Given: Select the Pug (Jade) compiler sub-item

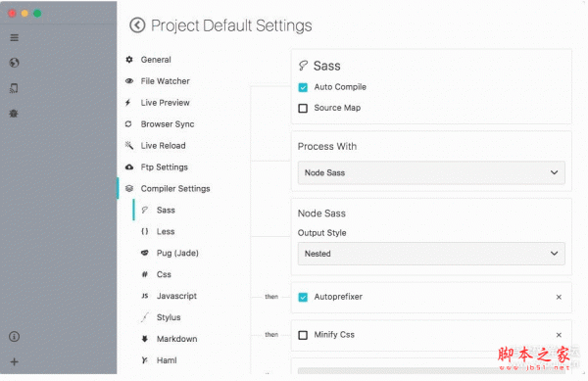Looking at the screenshot, I should (x=177, y=253).
